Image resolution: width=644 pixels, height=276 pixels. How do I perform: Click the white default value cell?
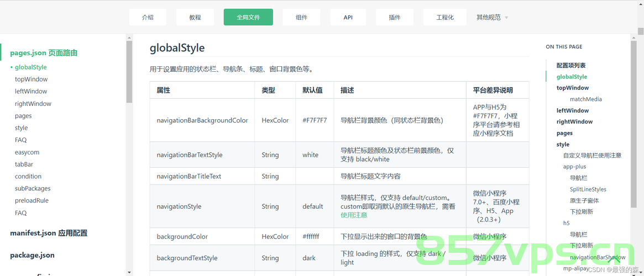[315, 155]
